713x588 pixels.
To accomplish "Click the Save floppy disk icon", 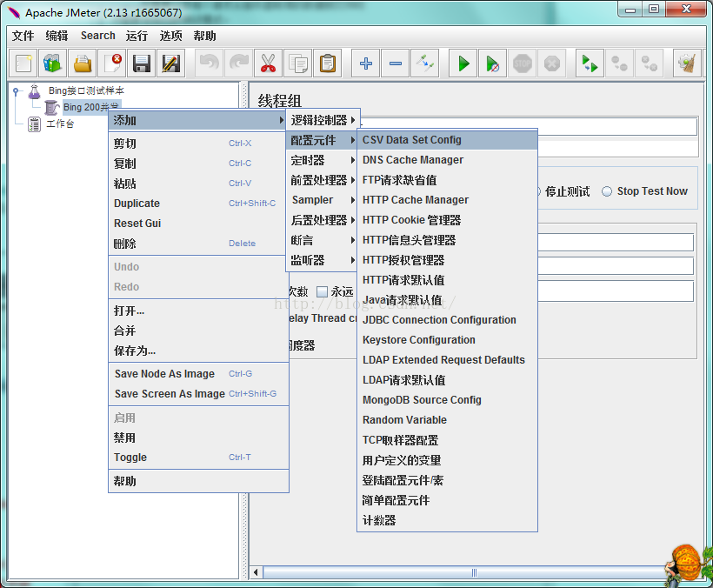I will click(x=142, y=63).
